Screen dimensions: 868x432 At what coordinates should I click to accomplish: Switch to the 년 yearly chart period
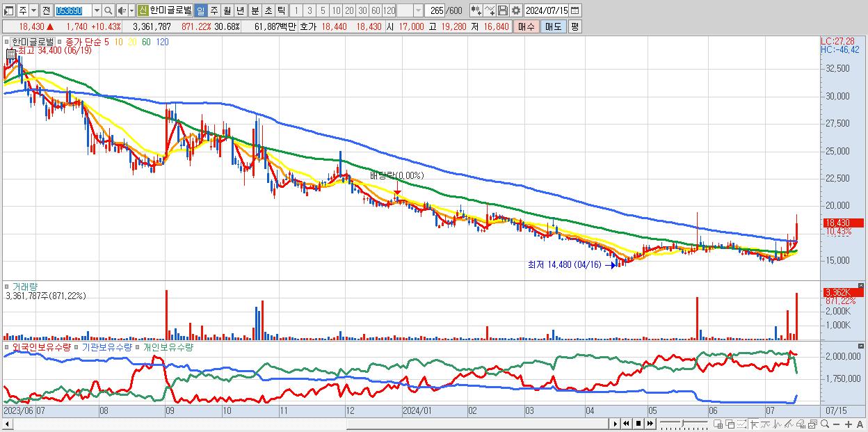pos(240,10)
